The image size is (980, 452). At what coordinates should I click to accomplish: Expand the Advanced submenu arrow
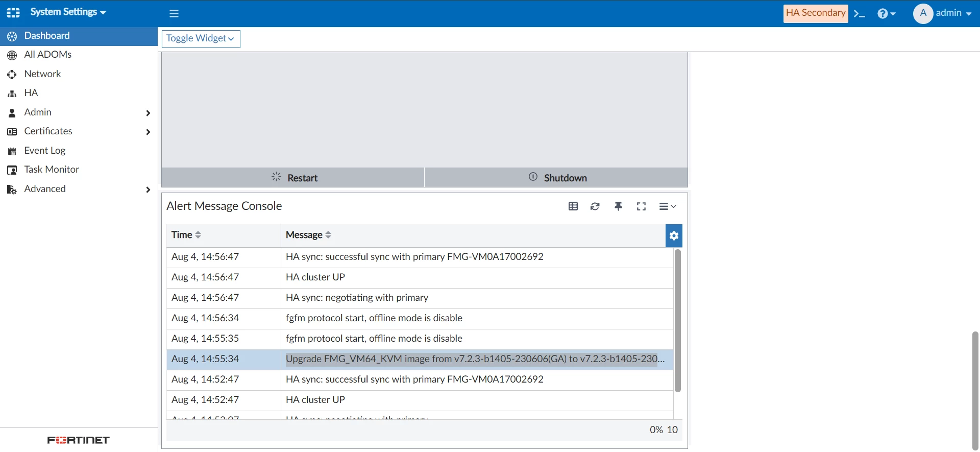click(x=148, y=189)
